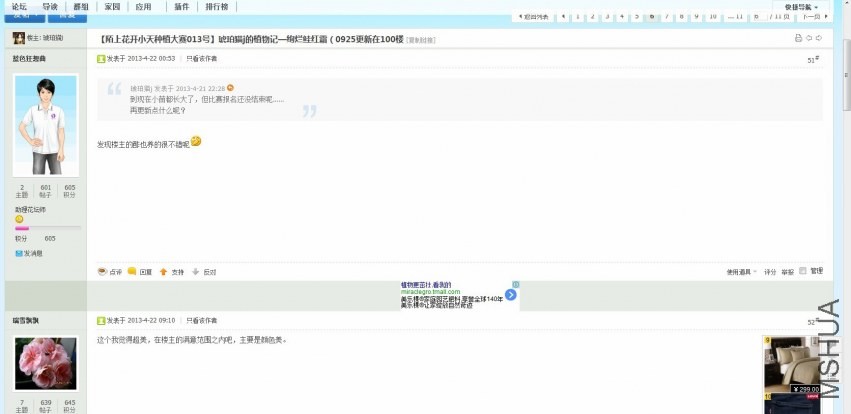Click 只看该作者 on the 09:10 post
Viewport: 851px width, 414px height.
coord(201,321)
